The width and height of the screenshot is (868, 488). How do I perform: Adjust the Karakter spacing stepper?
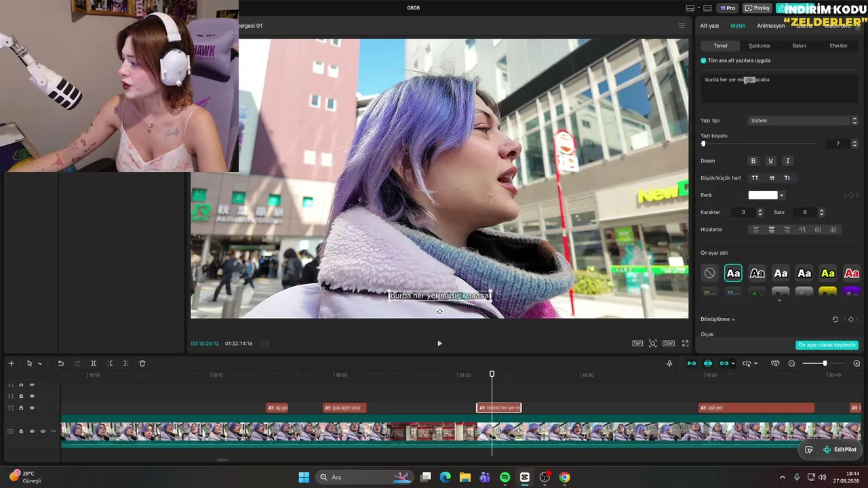(760, 212)
